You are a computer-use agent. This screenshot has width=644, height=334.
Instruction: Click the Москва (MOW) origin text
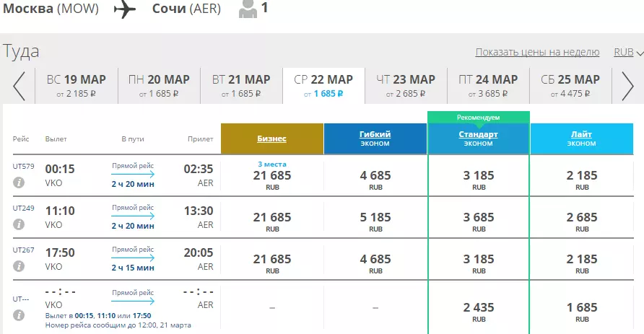tap(51, 9)
